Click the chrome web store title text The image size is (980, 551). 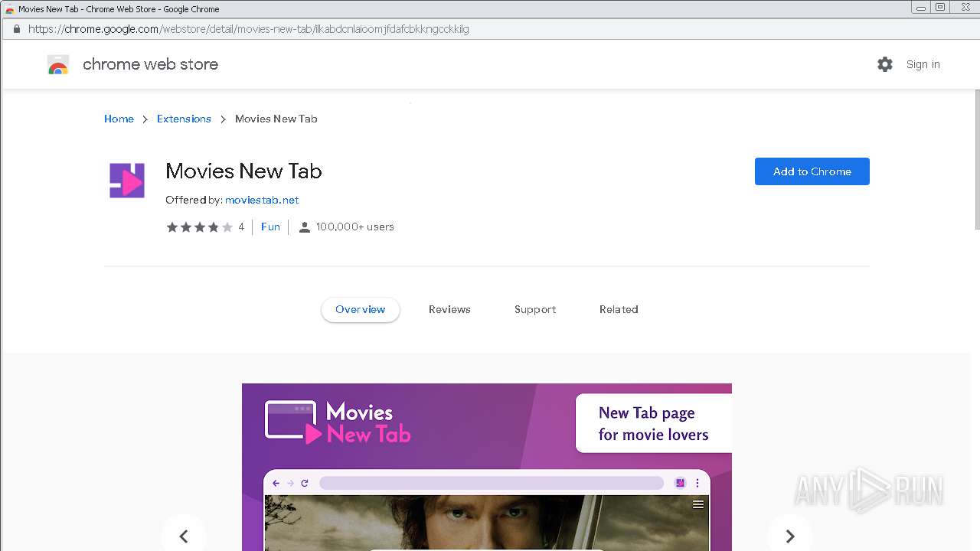[150, 64]
